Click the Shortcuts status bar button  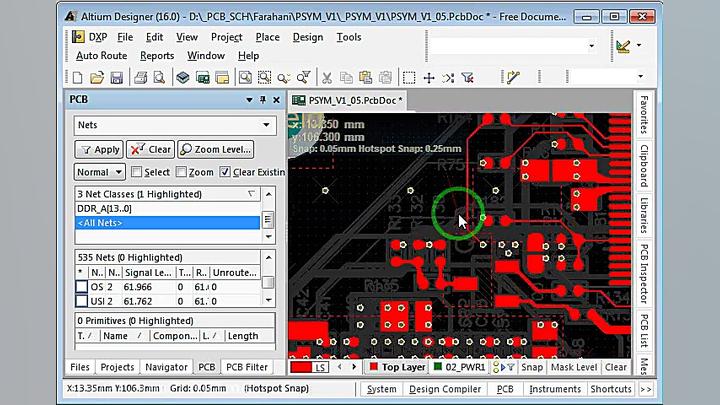pyautogui.click(x=611, y=389)
